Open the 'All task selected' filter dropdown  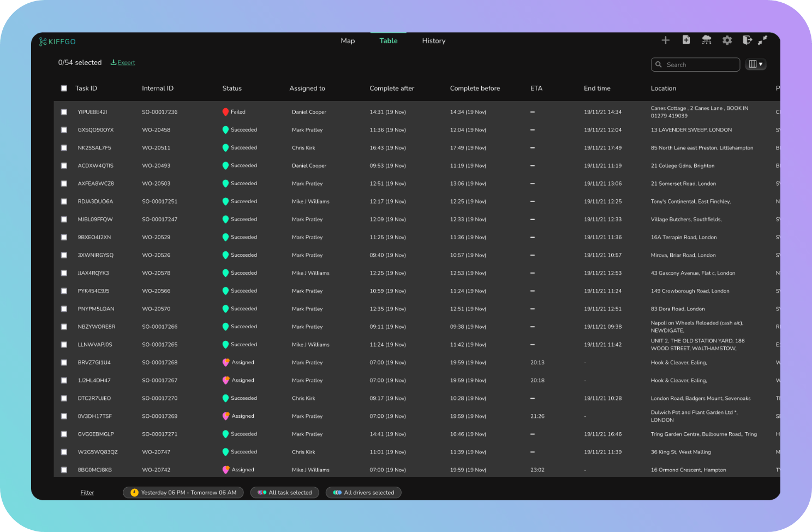pyautogui.click(x=285, y=493)
